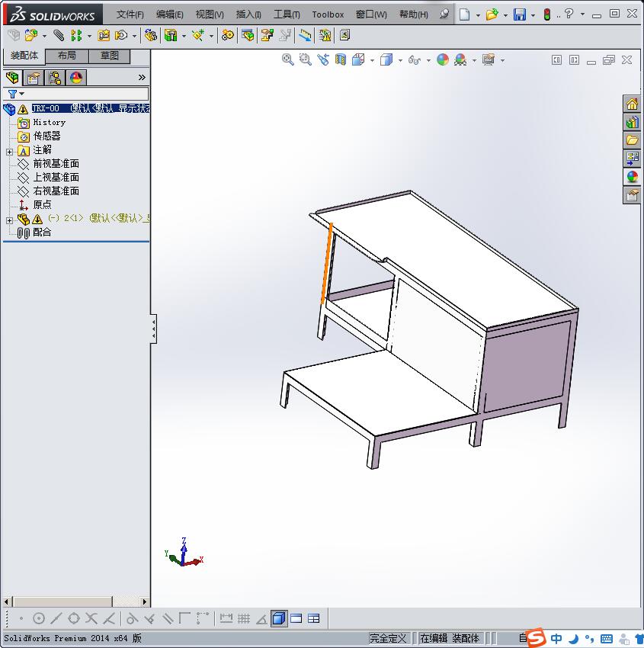
Task: Open the 插入(I) menu
Action: (248, 14)
